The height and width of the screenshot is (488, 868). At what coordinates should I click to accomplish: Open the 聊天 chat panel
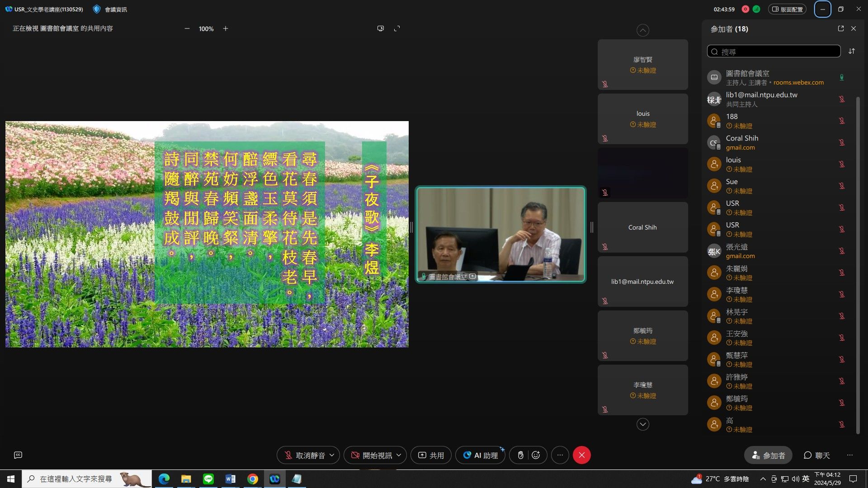[x=816, y=455]
